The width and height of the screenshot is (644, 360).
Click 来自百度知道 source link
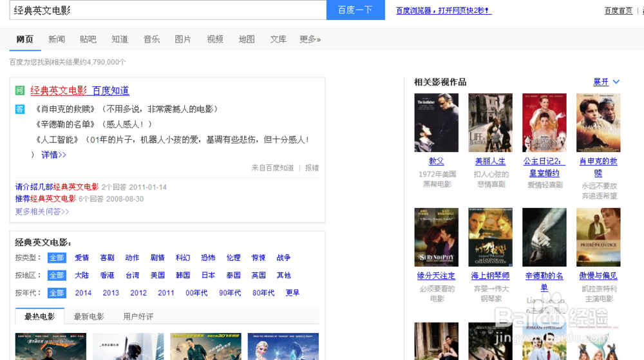click(272, 168)
